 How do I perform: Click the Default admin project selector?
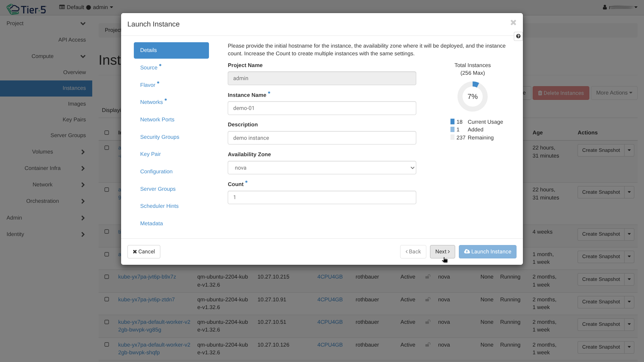(x=86, y=7)
